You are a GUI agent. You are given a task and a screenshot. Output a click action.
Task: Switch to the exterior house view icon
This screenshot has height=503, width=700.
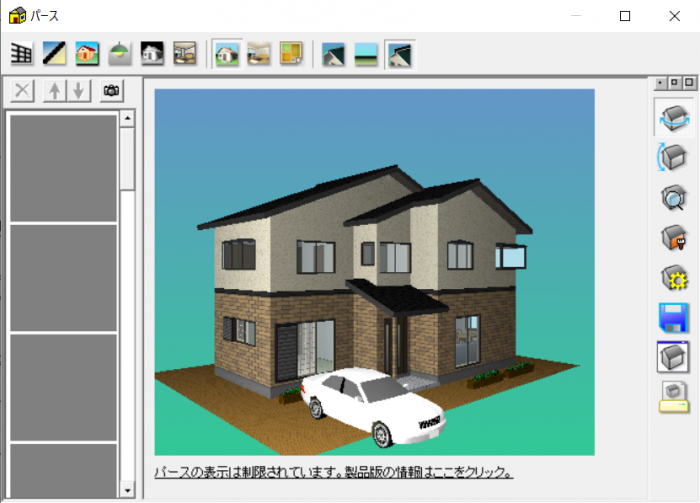pyautogui.click(x=227, y=54)
